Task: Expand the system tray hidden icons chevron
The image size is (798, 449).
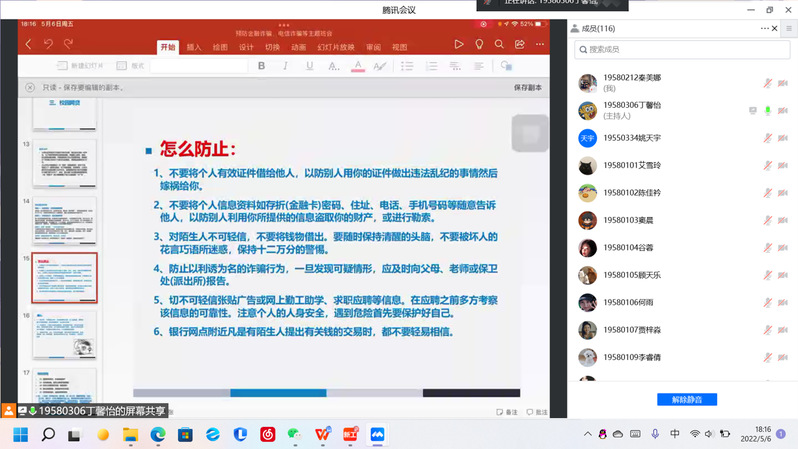Action: (x=587, y=434)
